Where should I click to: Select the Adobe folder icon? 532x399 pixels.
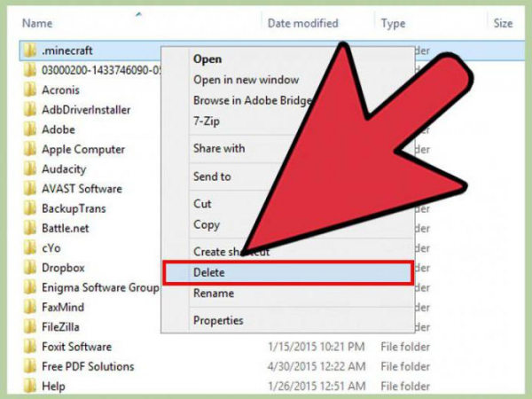point(30,129)
